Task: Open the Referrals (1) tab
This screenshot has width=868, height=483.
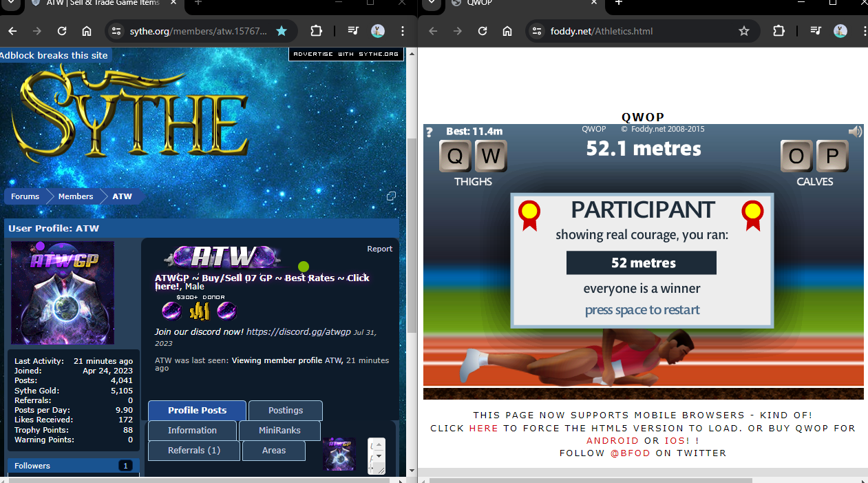Action: coord(194,451)
